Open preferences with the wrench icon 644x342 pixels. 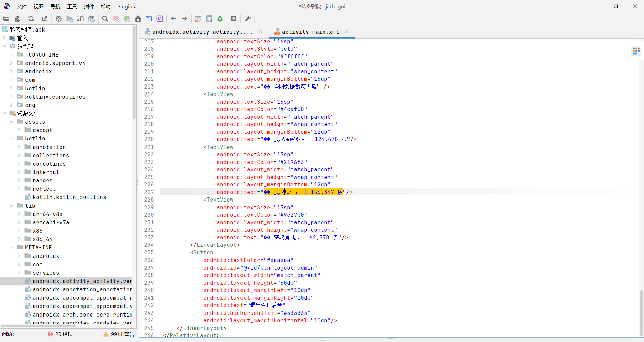pos(248,19)
